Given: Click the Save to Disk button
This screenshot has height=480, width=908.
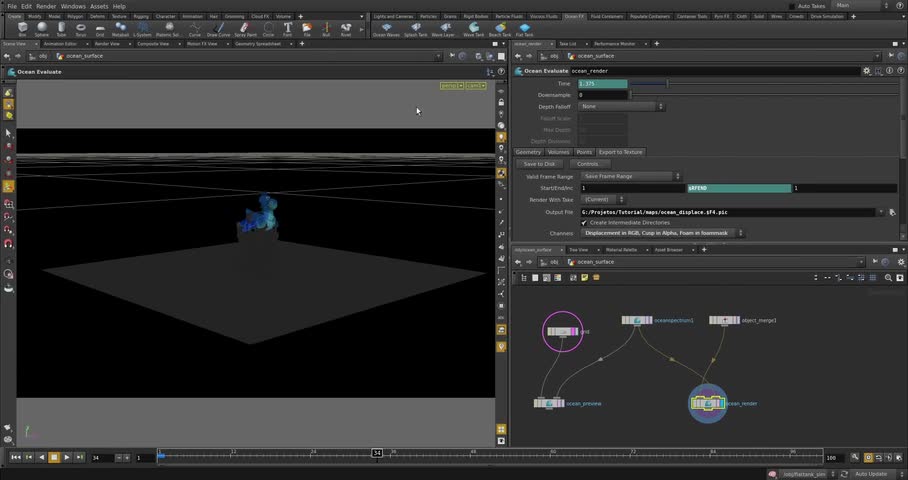Looking at the screenshot, I should (539, 164).
